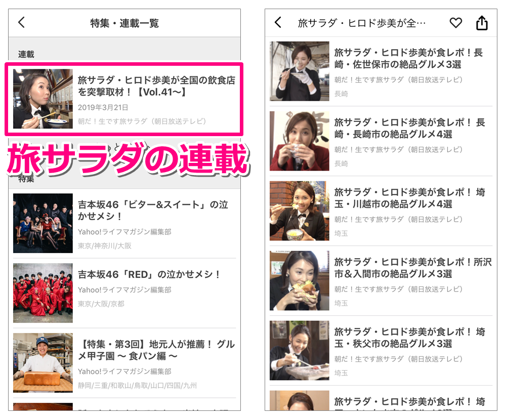This screenshot has height=420, width=506.
Task: Open グルメ甲子園 食パン編 feature article
Action: click(x=156, y=350)
